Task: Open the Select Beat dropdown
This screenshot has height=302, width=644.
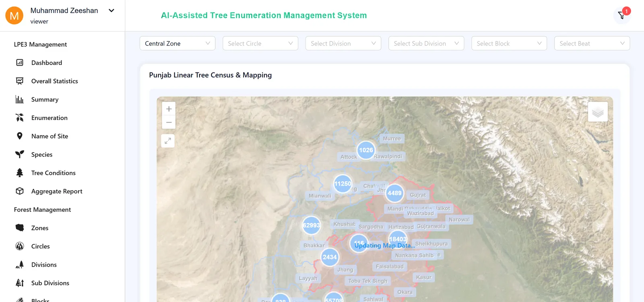Action: [x=592, y=43]
